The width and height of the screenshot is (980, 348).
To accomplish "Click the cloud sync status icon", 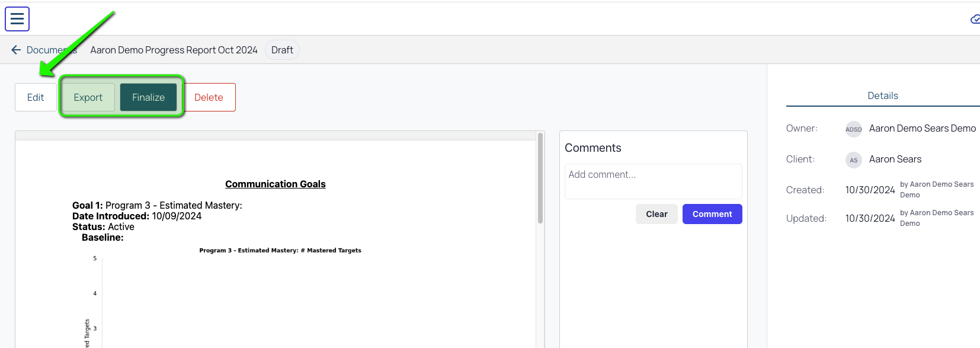I will point(975,20).
